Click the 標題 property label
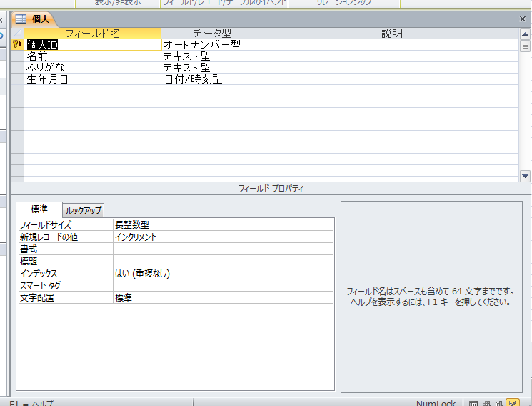532x406 pixels. point(66,262)
